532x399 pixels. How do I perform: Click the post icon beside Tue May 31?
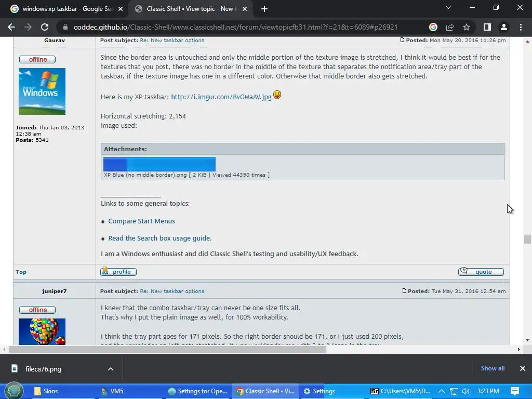tap(404, 291)
